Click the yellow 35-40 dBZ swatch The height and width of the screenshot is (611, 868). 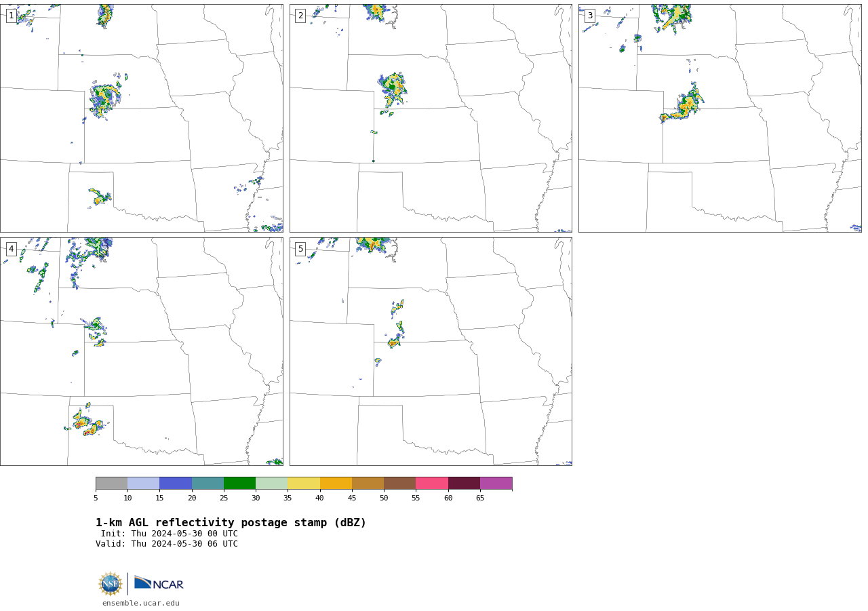304,484
